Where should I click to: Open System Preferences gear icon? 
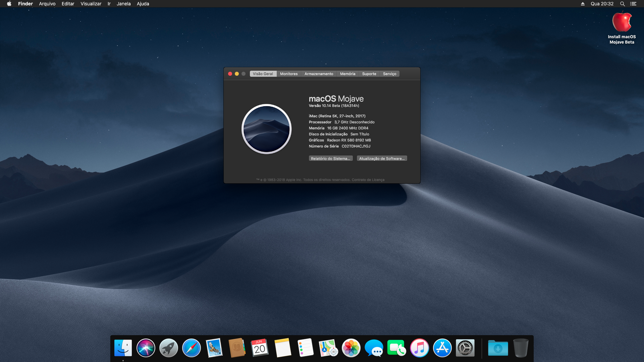pyautogui.click(x=465, y=348)
